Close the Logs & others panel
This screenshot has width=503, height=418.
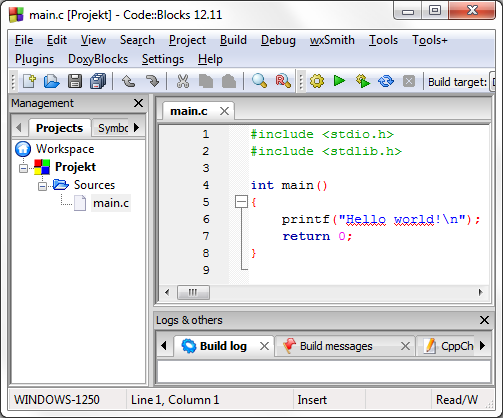click(x=484, y=320)
